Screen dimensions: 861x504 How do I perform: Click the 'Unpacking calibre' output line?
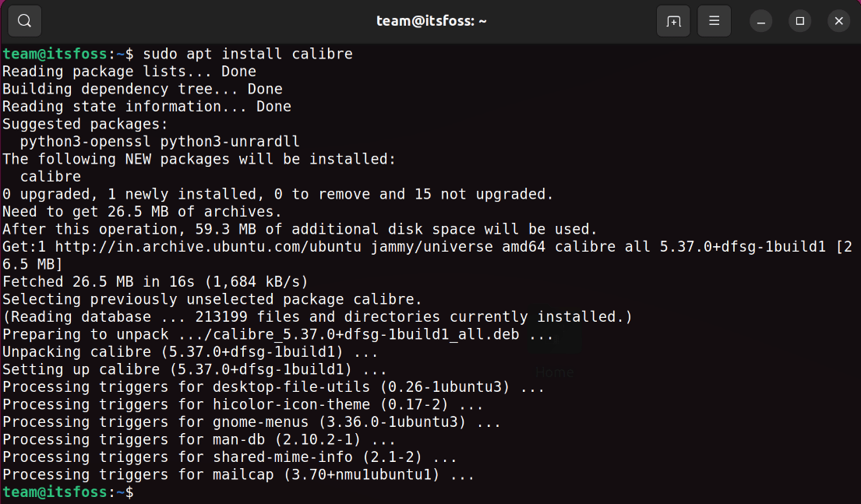point(195,352)
